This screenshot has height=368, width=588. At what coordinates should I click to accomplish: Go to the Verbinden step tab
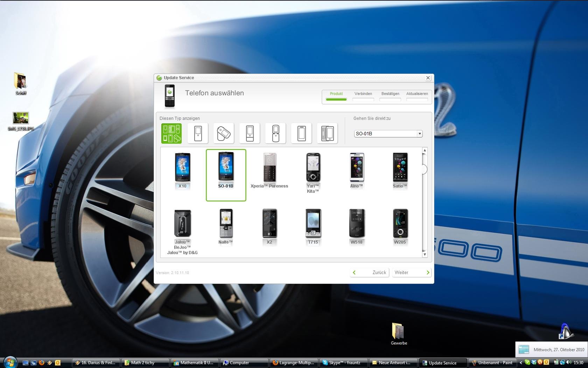coord(363,96)
